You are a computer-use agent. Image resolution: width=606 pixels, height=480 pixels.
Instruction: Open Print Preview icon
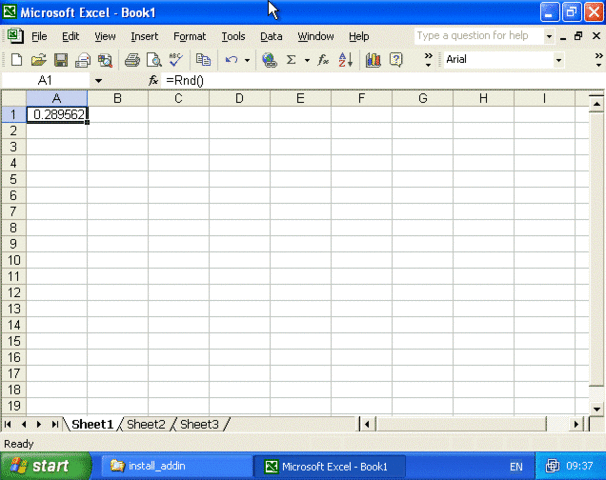click(x=154, y=60)
